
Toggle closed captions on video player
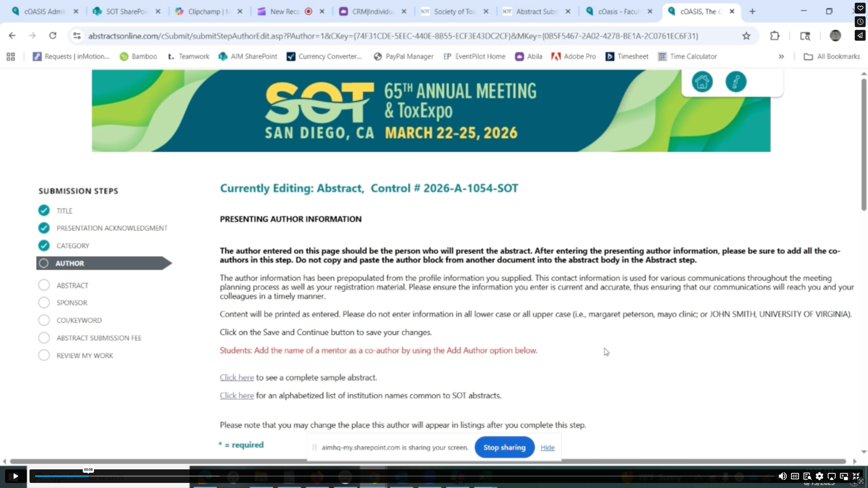point(795,476)
